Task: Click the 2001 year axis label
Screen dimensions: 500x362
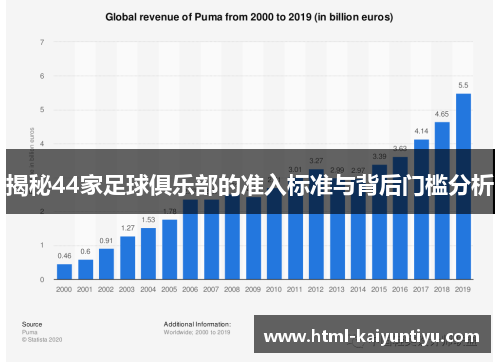Action: point(85,289)
